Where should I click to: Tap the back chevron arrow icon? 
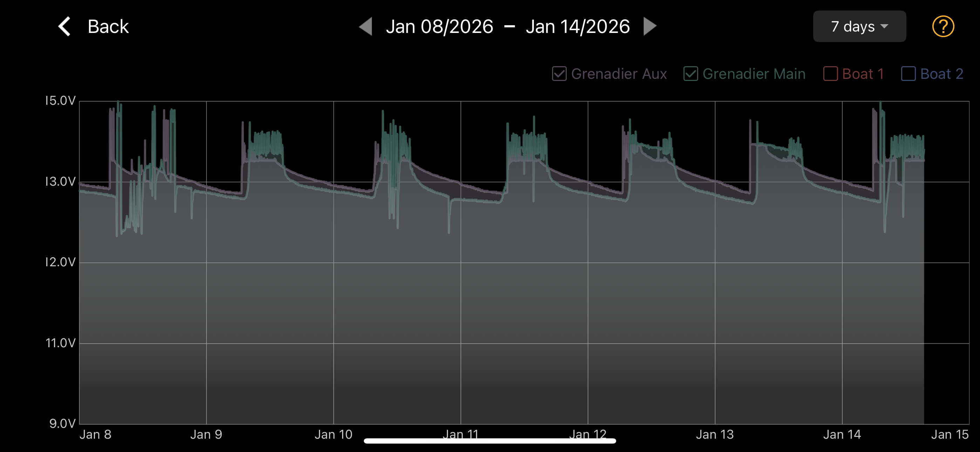[65, 27]
